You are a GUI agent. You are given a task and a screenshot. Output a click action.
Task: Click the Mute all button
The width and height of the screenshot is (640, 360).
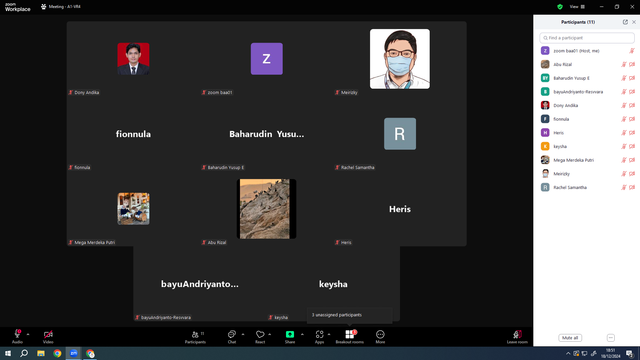click(x=570, y=338)
